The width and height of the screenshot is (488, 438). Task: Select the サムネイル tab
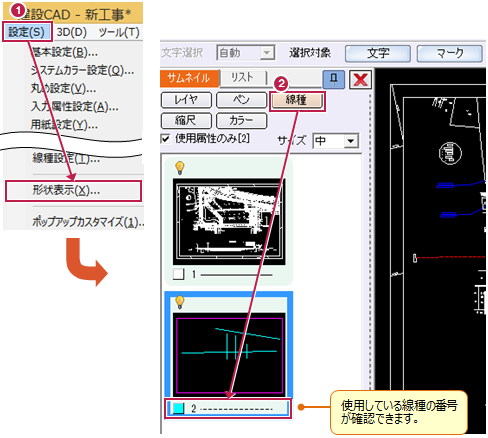pos(189,78)
